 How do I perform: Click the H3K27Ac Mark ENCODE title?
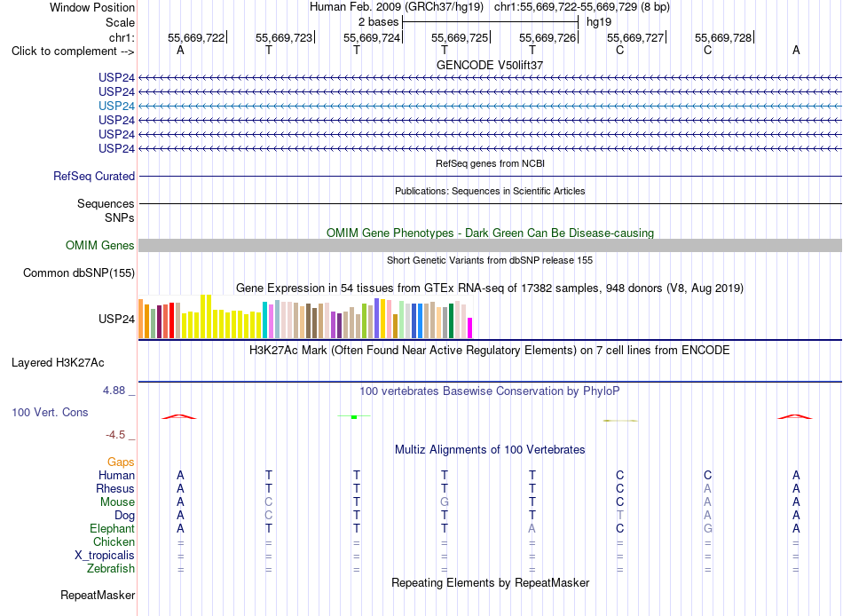(x=490, y=351)
